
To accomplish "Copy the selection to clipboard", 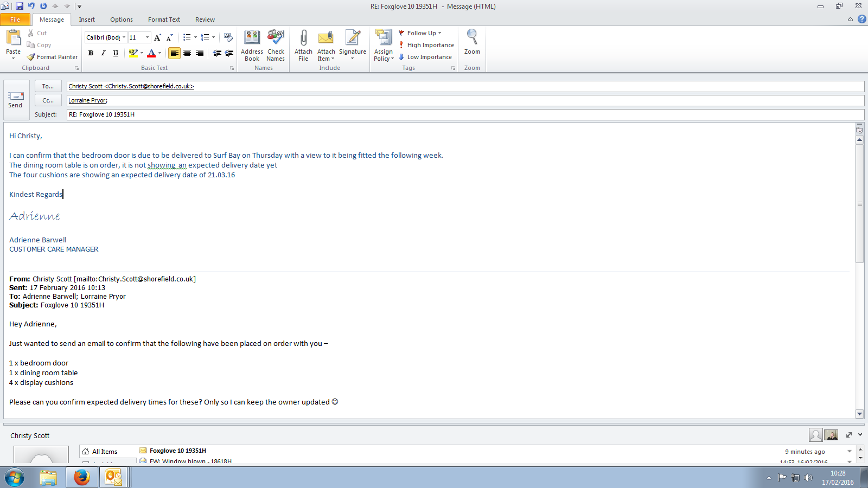I will (39, 45).
